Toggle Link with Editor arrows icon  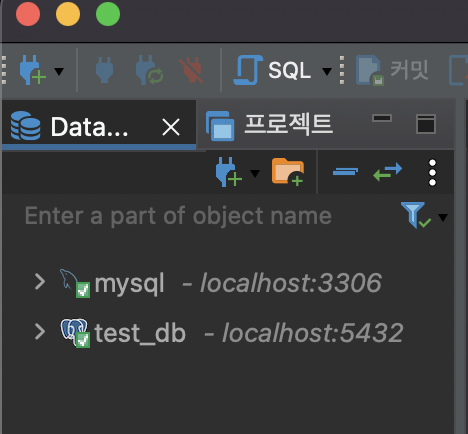pyautogui.click(x=388, y=172)
